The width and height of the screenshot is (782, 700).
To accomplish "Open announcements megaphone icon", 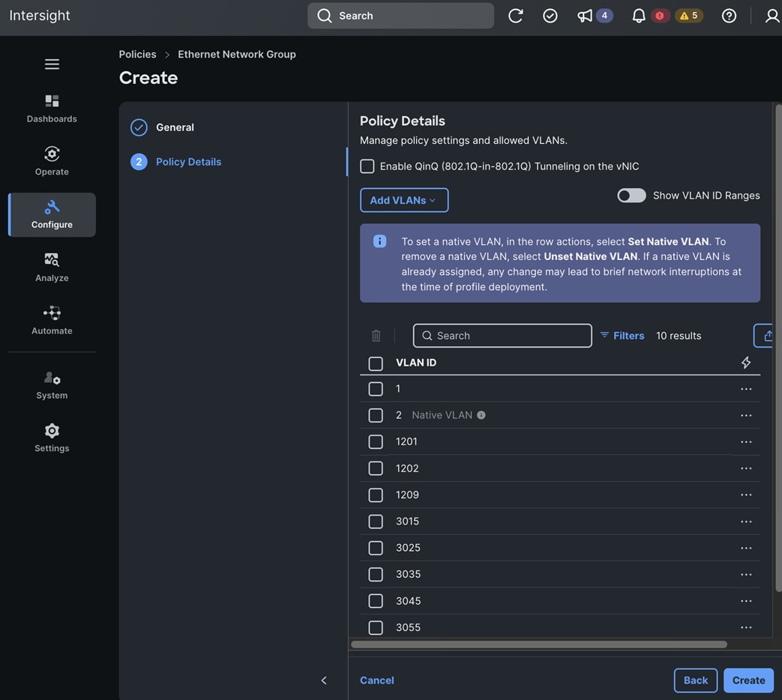I will click(585, 16).
